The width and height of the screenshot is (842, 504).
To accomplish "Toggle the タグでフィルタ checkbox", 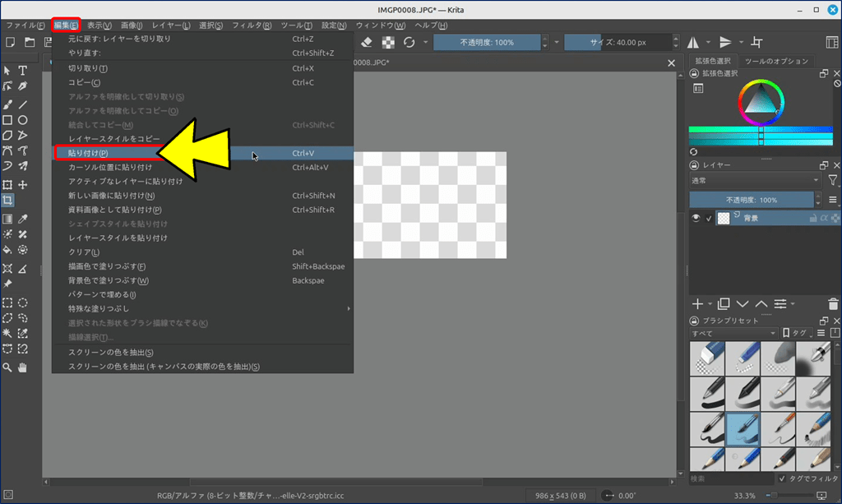I will 782,479.
